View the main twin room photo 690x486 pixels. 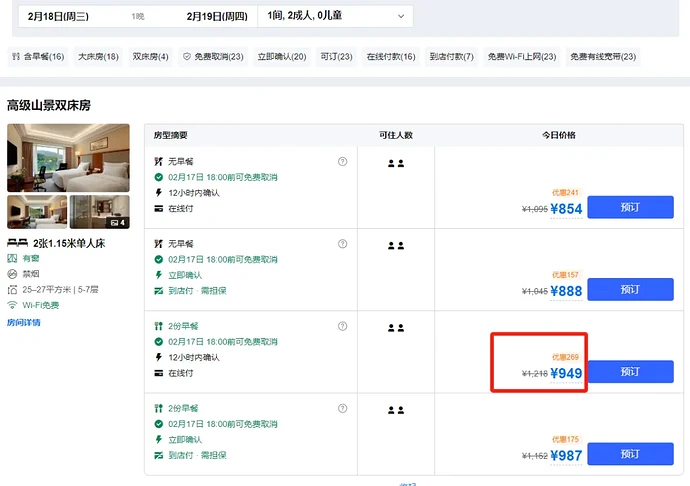click(x=68, y=157)
